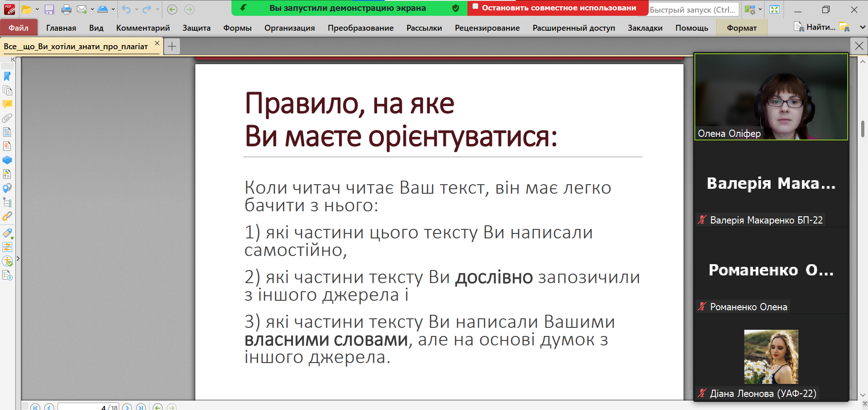This screenshot has width=868, height=410.
Task: Open the Signatures pane with ribbon icon
Action: point(7,146)
